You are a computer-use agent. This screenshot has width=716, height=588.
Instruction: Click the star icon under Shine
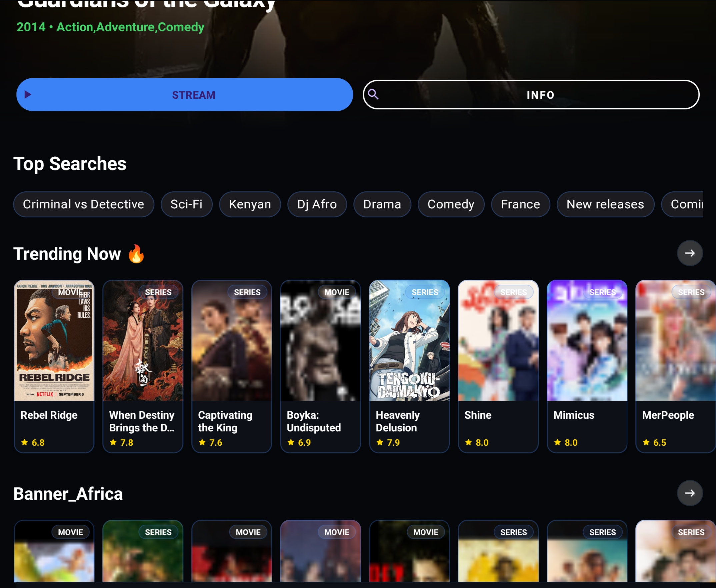click(469, 442)
